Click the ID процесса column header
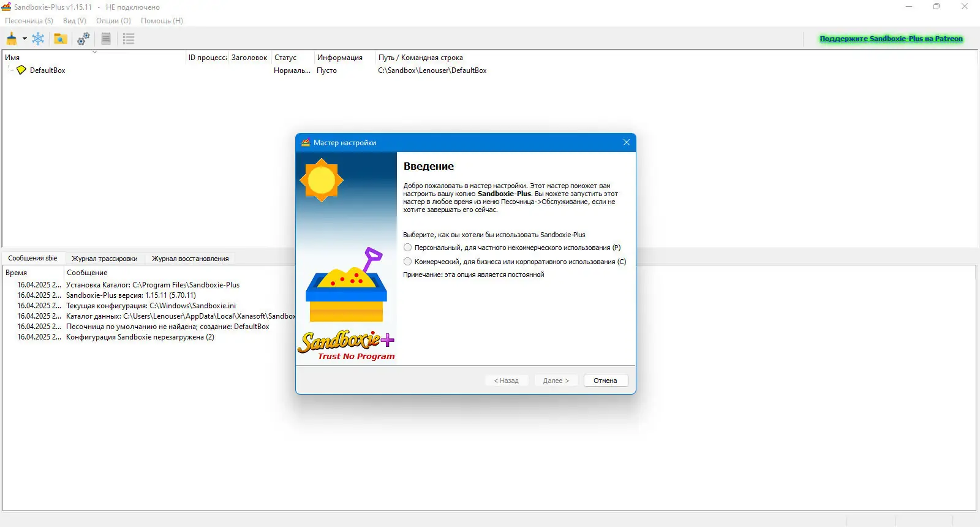 (x=207, y=58)
